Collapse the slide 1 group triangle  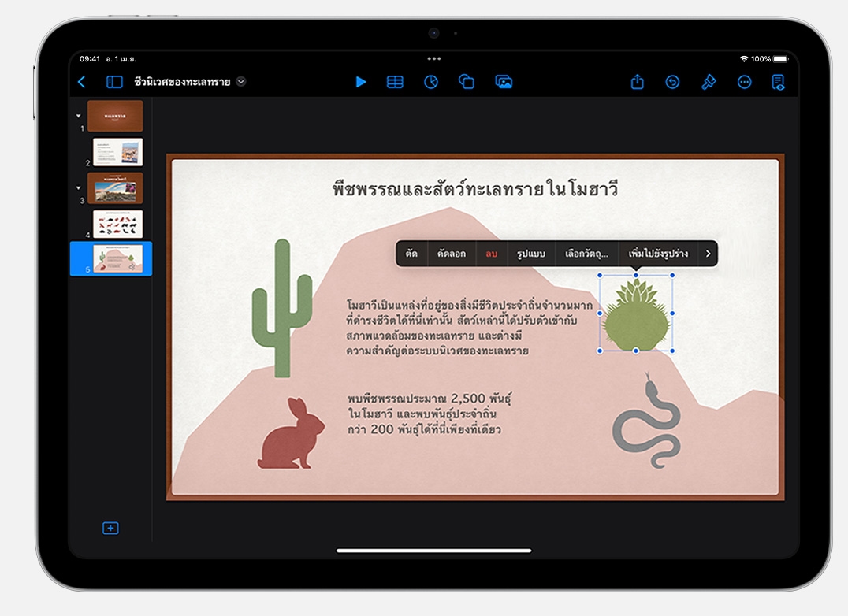pos(78,116)
